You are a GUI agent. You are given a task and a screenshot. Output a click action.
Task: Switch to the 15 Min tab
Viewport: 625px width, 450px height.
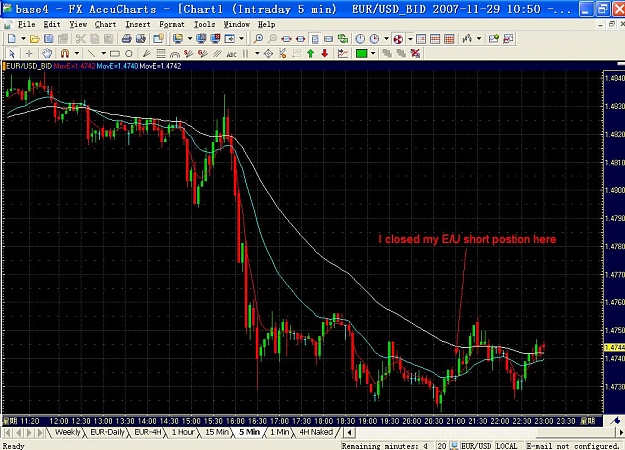(217, 432)
